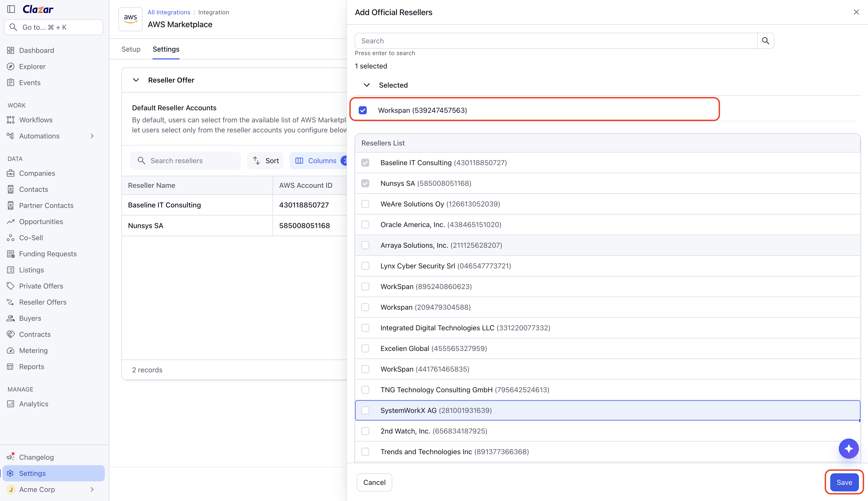This screenshot has width=868, height=501.
Task: Uncheck the Workspan (539247457563) checkbox
Action: [x=363, y=110]
